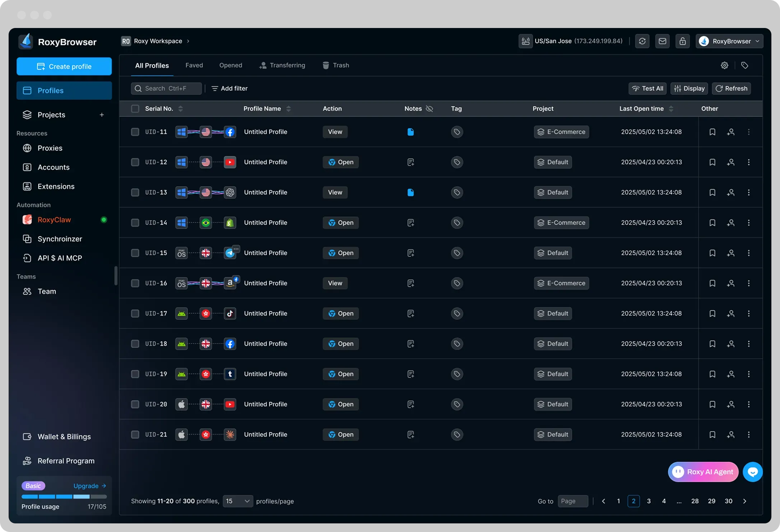Open the profiles per page dropdown
The height and width of the screenshot is (532, 780).
coord(238,501)
